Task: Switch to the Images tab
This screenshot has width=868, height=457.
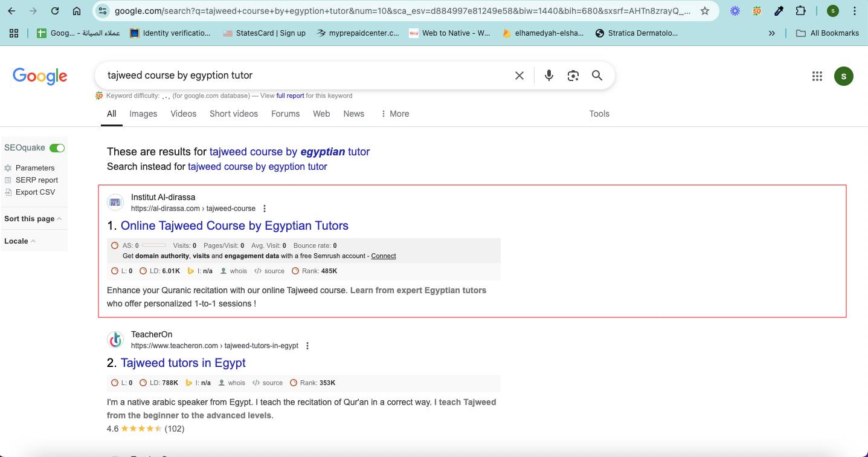Action: 143,114
